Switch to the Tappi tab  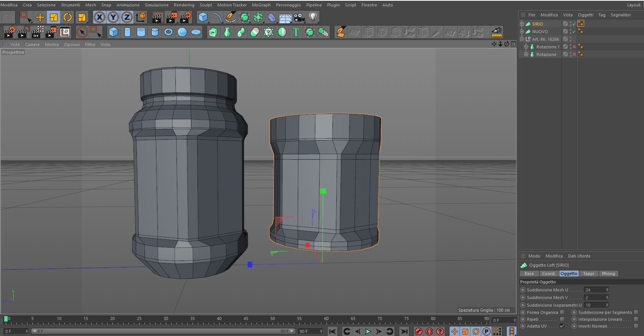[x=588, y=274]
